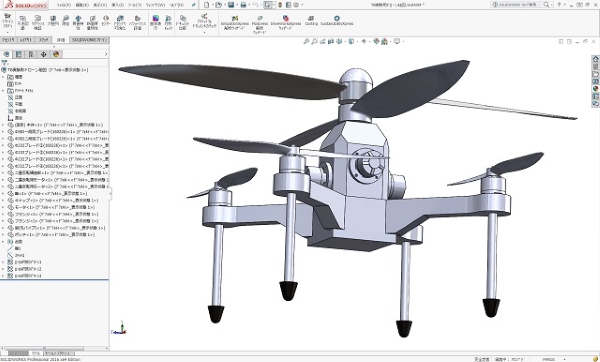Screen dimensions: 600x362
Task: Select the ConfigurationManager tab icon
Action: (x=31, y=54)
